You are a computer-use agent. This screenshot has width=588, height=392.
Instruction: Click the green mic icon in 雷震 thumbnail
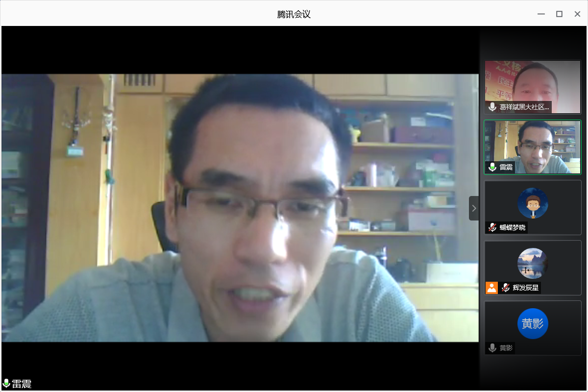click(492, 167)
